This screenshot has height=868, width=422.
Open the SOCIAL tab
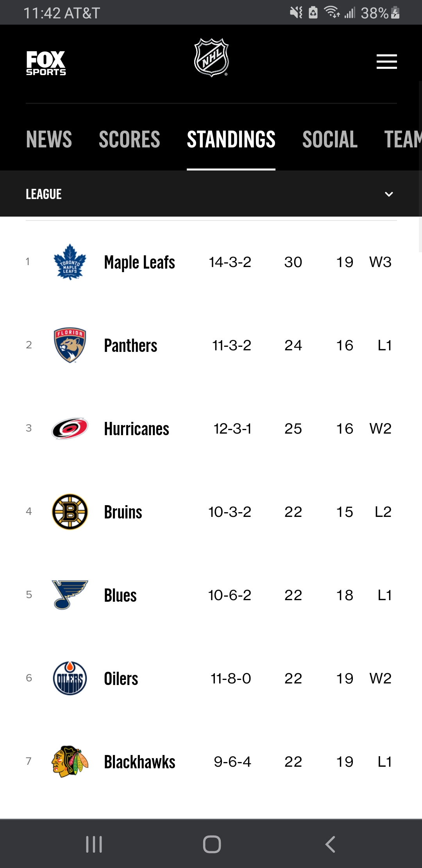pyautogui.click(x=330, y=139)
